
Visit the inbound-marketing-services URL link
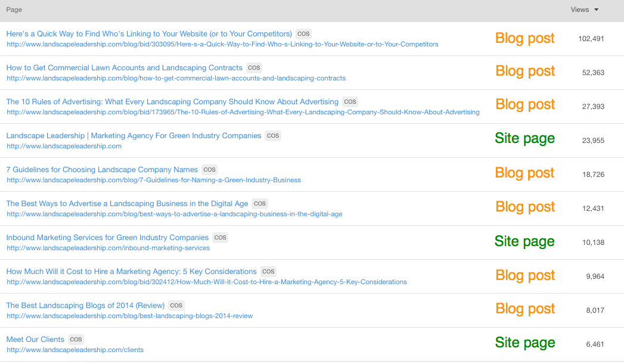tap(108, 248)
